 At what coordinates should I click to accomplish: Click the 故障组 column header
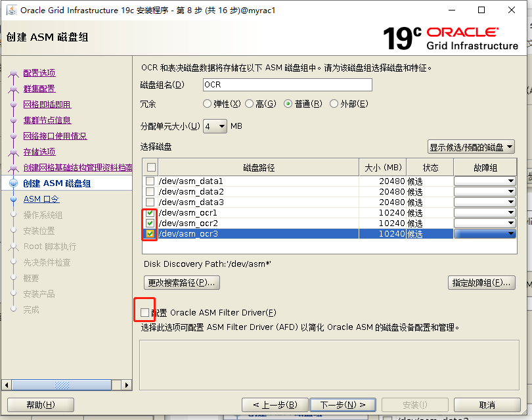pyautogui.click(x=485, y=168)
